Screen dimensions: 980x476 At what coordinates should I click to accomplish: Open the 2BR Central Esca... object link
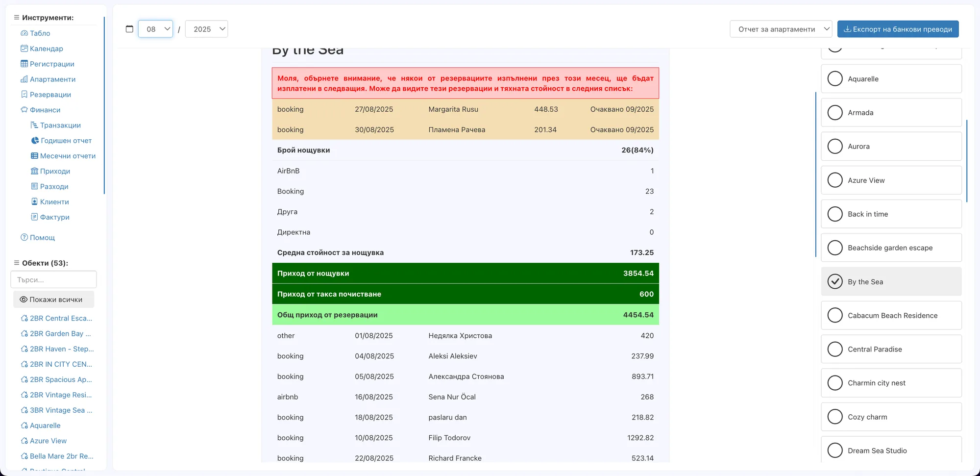point(56,318)
